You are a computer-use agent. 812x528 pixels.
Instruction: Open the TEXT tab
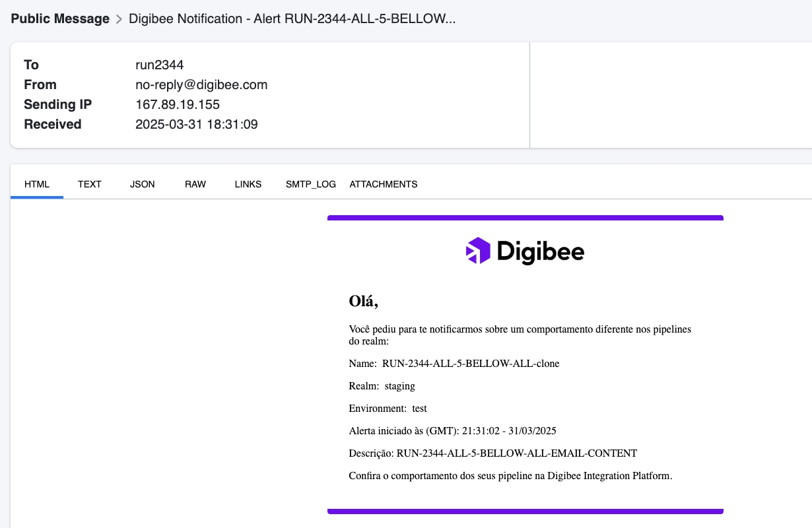click(x=89, y=184)
